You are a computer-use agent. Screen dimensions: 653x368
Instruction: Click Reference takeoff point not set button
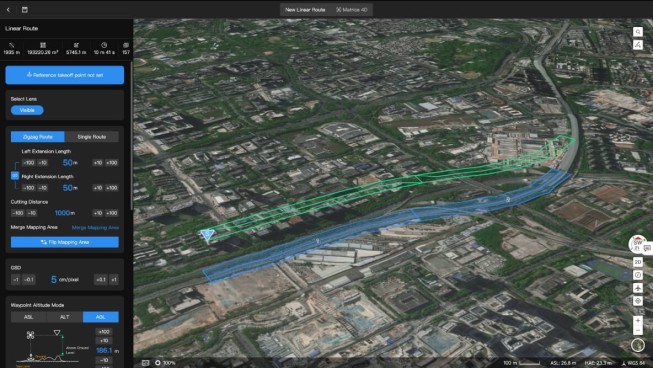[65, 75]
